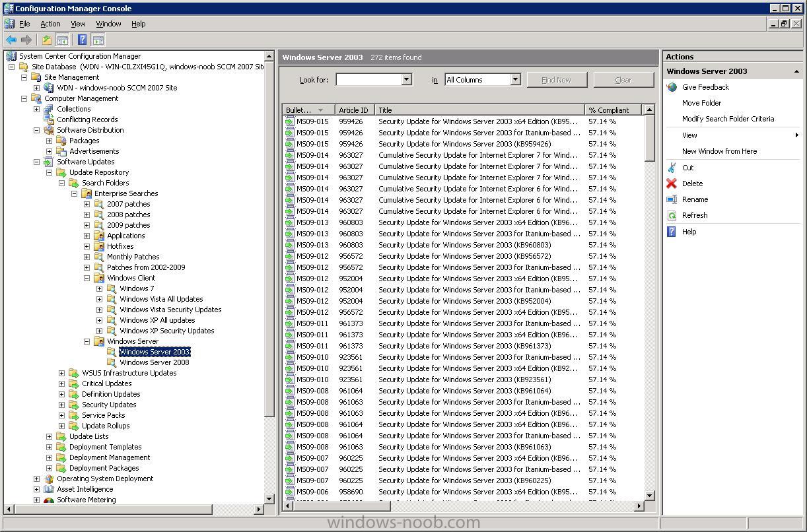Open the View menu in menu bar
Viewport: 807px width, 532px height.
[78, 24]
